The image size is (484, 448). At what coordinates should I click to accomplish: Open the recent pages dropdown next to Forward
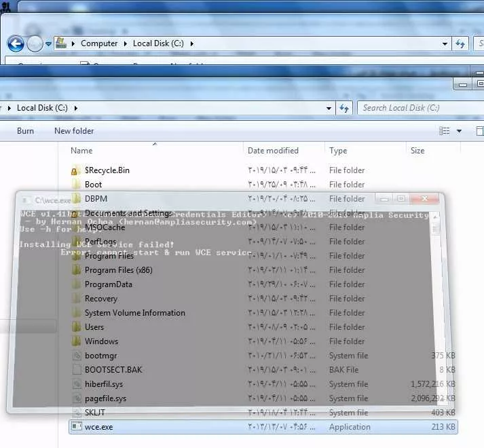click(48, 44)
